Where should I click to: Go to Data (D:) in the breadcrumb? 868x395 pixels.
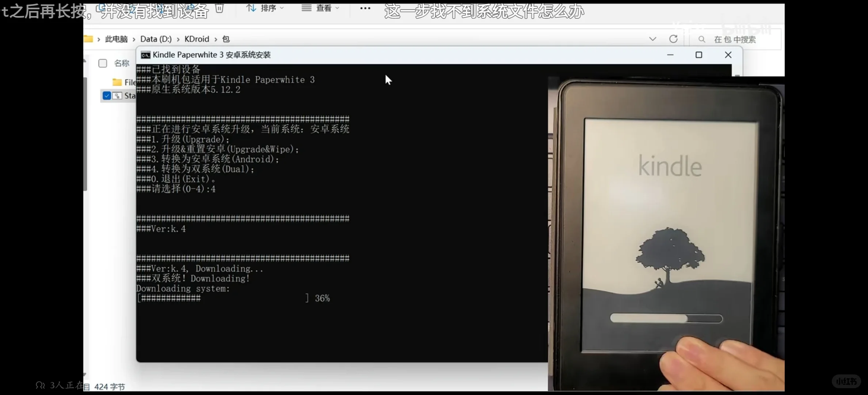click(156, 39)
